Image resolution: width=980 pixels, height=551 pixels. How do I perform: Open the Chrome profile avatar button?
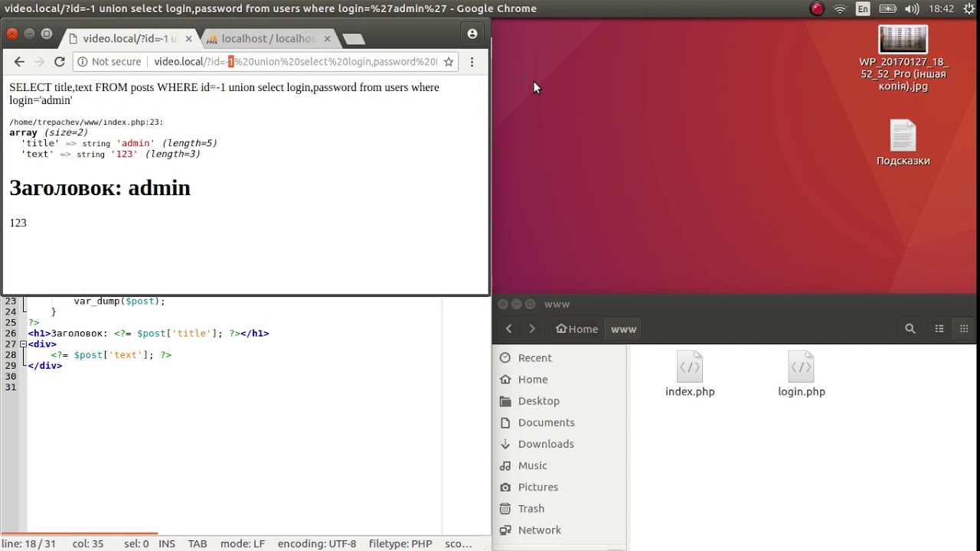[472, 34]
